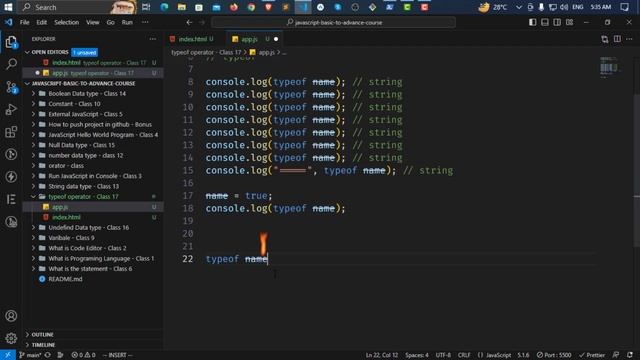Open Windows Start menu
Image resolution: width=640 pixels, height=360 pixels.
(x=8, y=7)
